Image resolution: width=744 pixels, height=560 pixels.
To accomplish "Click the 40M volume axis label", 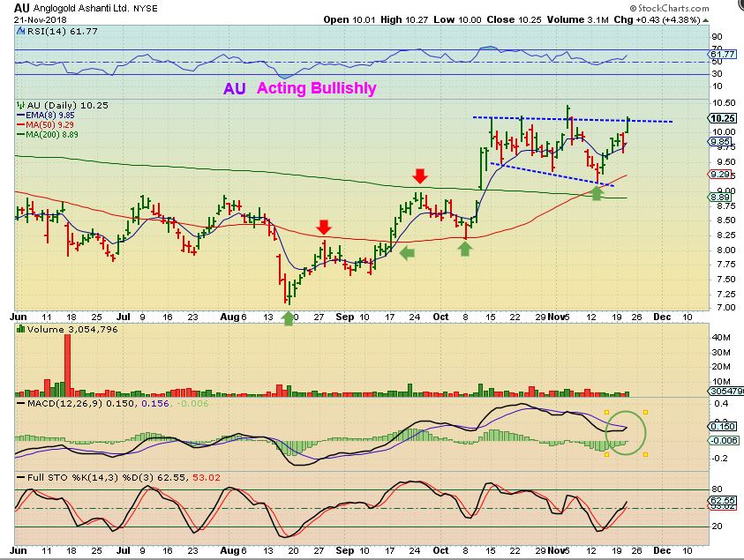I will pyautogui.click(x=721, y=337).
